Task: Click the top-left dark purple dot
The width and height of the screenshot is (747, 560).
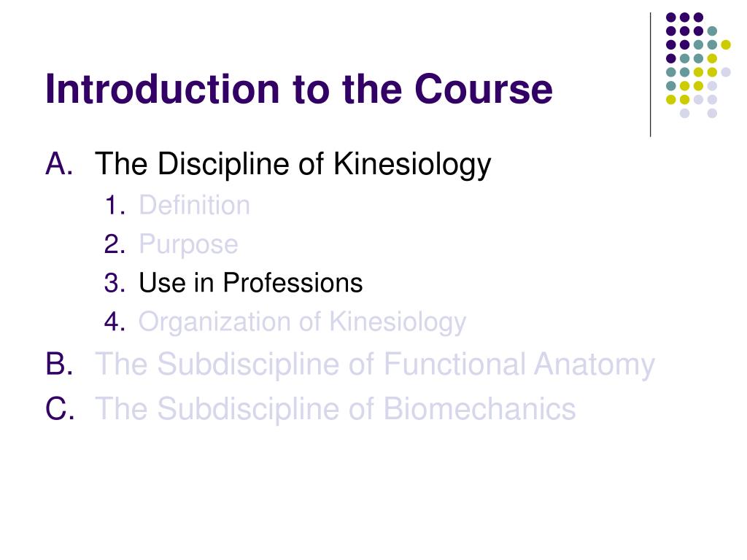Action: [x=671, y=17]
